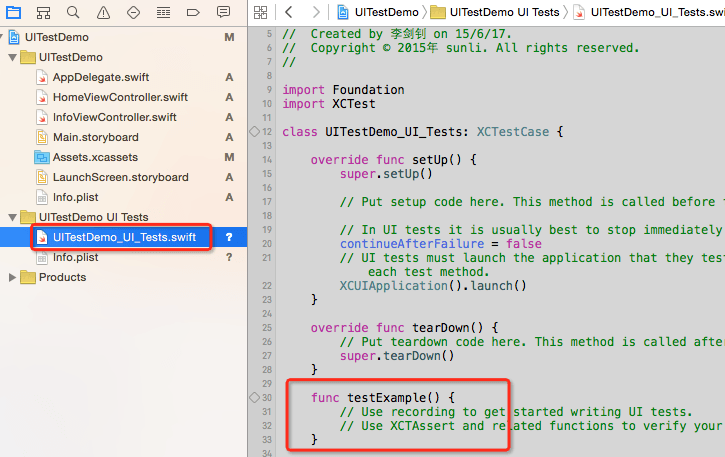Expand the Products group
The image size is (725, 457).
pos(12,277)
